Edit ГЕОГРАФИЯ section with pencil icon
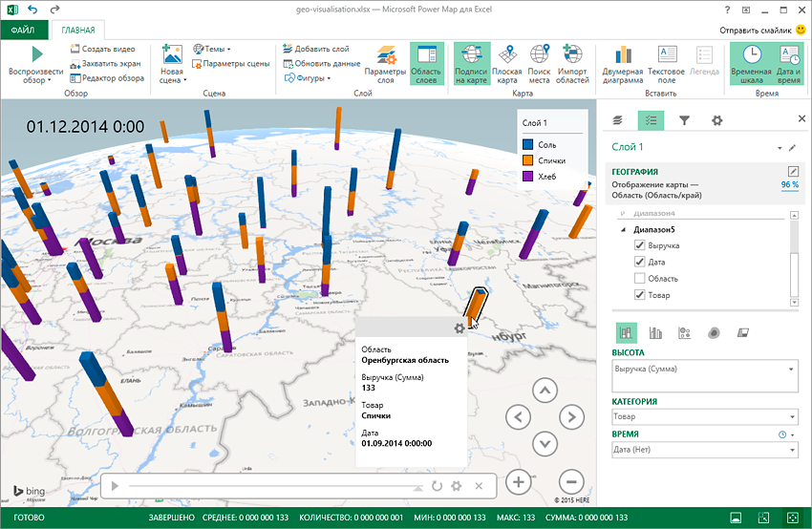812x529 pixels. pos(793,171)
